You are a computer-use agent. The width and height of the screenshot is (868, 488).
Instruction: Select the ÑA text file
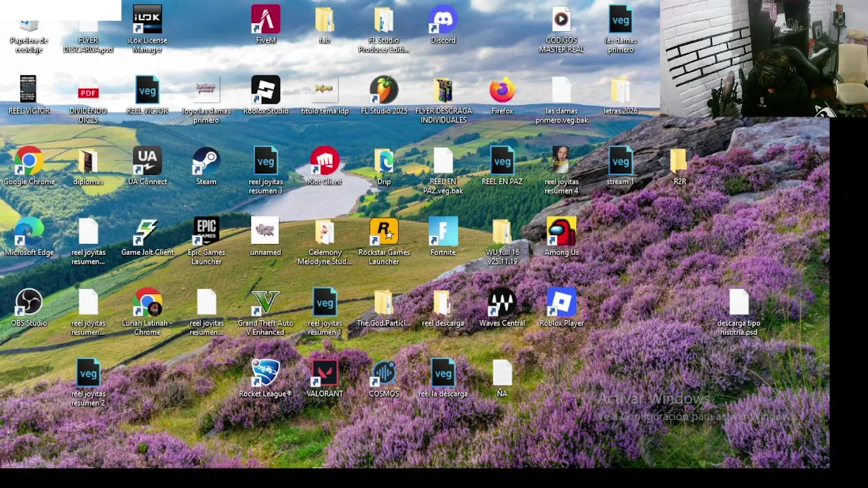click(x=502, y=373)
